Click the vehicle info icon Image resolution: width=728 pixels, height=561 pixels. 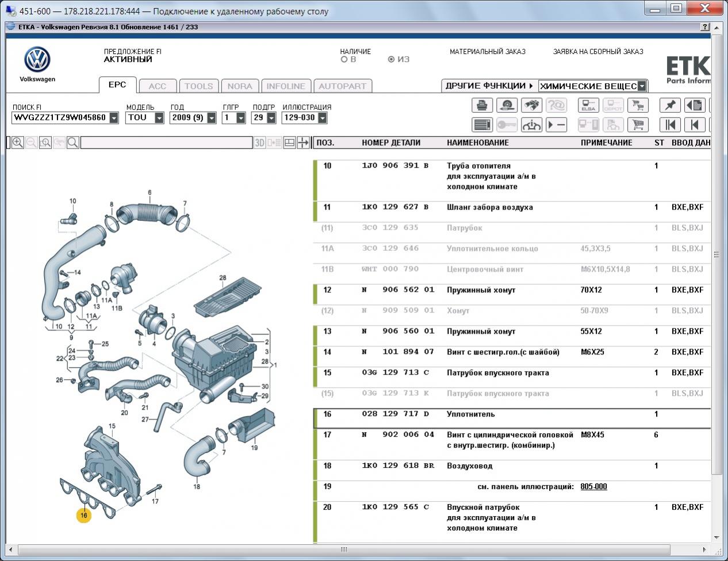(x=531, y=124)
